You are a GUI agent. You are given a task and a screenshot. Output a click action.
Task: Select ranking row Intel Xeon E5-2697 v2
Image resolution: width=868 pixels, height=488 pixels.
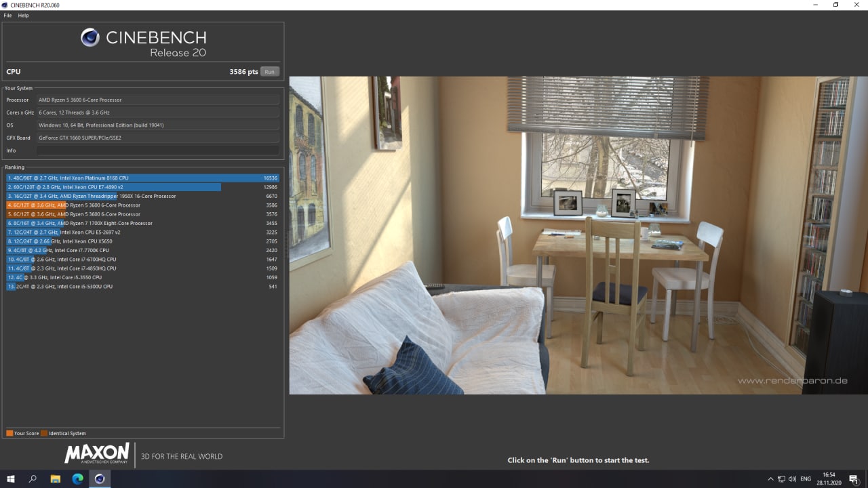point(142,232)
